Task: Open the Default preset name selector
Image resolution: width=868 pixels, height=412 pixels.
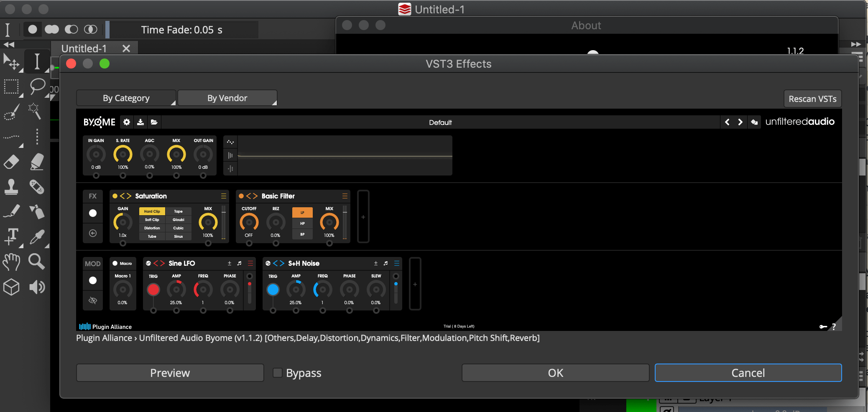Action: 440,122
